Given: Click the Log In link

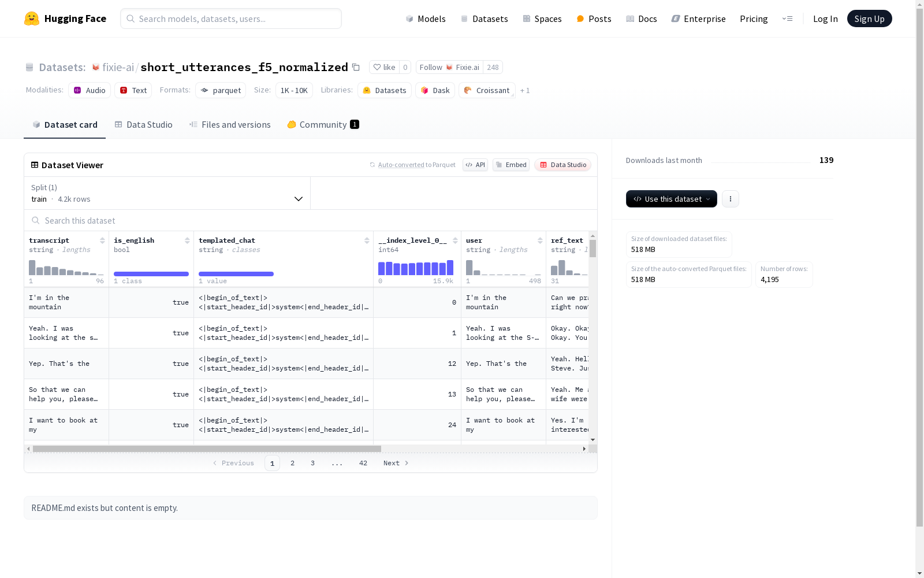Looking at the screenshot, I should pos(825,18).
